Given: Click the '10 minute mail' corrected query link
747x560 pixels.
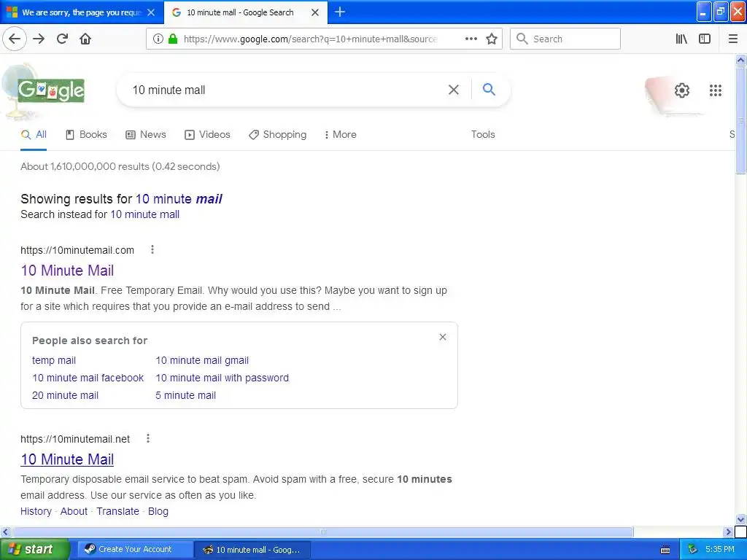Looking at the screenshot, I should click(x=179, y=198).
